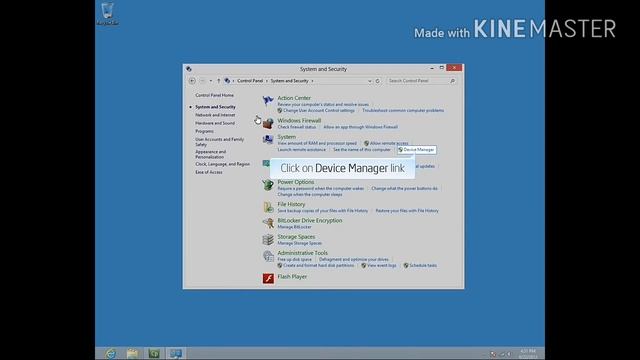Open the recent locations dropdown arrow
The image size is (640, 360).
(x=211, y=81)
